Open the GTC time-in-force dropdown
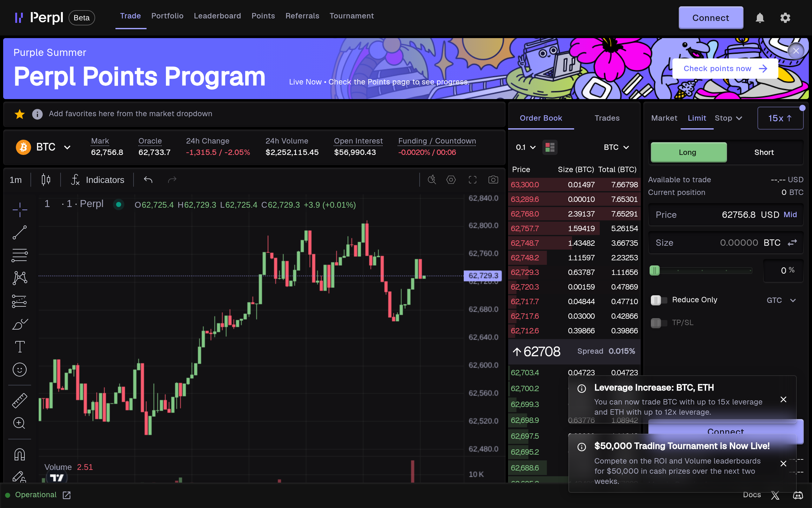812x508 pixels. pyautogui.click(x=782, y=300)
